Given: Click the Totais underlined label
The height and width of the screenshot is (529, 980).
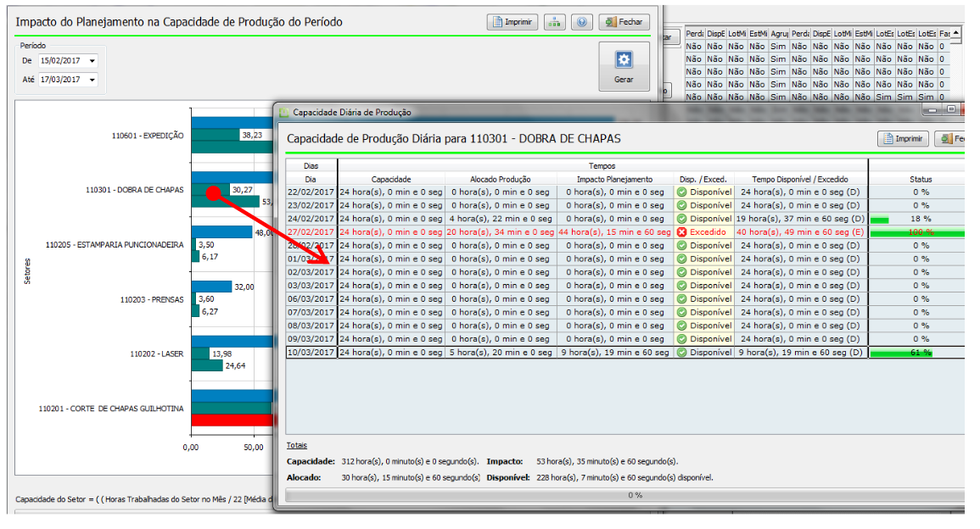Looking at the screenshot, I should point(296,445).
